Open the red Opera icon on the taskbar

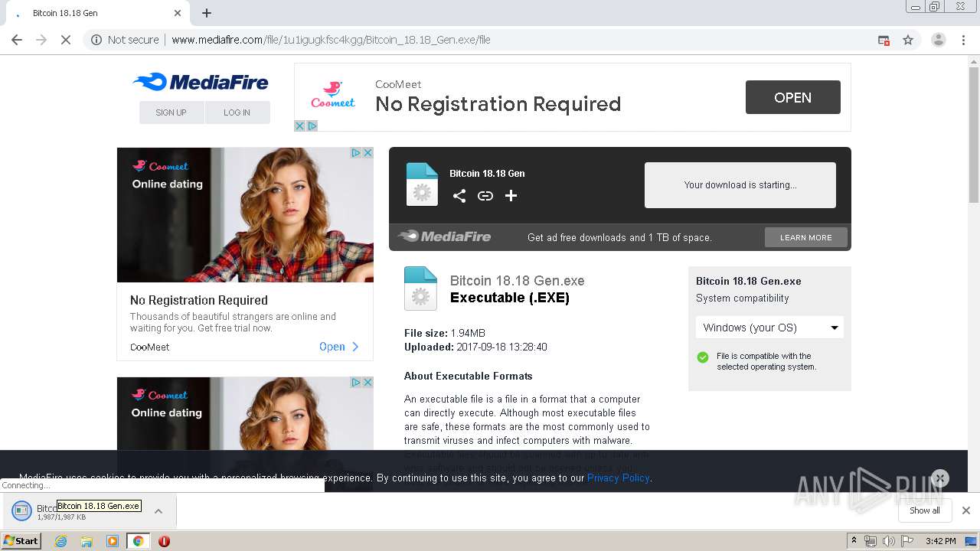(x=164, y=541)
